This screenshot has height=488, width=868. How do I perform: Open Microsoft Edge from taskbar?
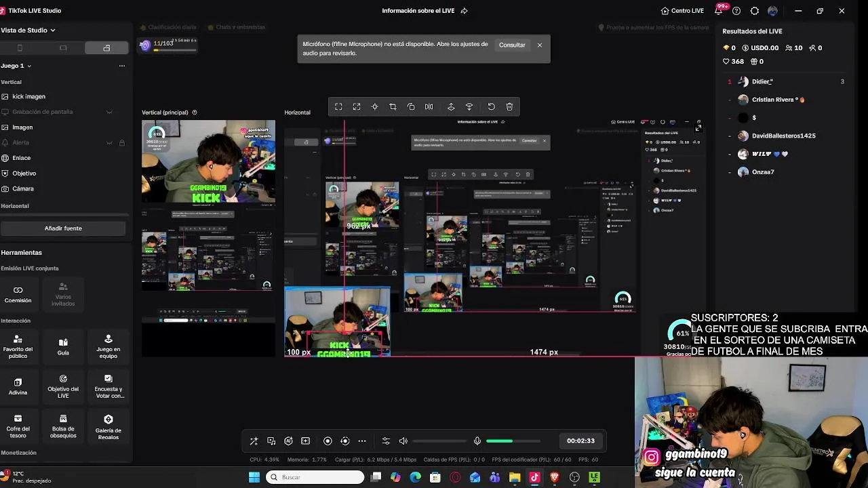tap(416, 477)
